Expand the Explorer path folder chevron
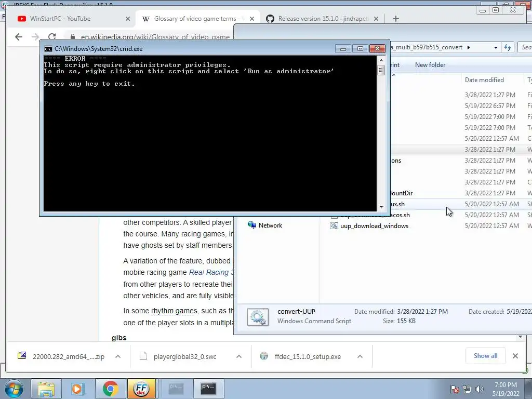The height and width of the screenshot is (399, 532). [x=469, y=47]
